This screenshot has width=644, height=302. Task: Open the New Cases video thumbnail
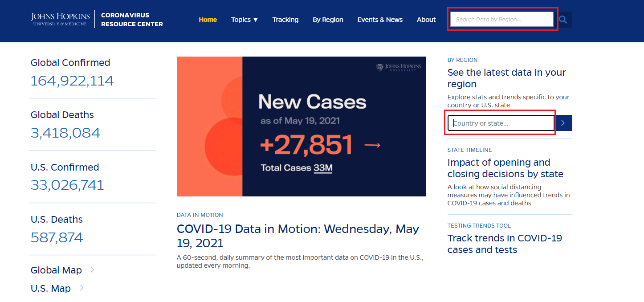(302, 127)
